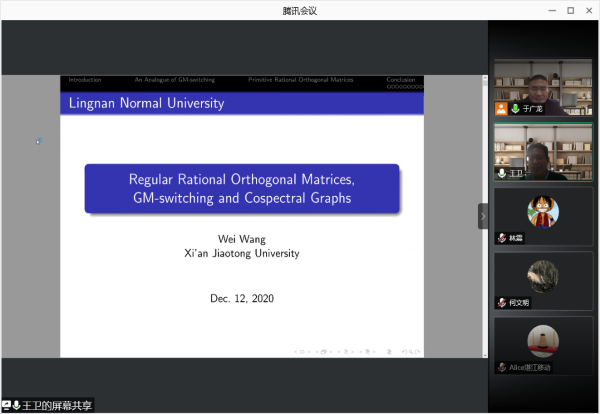Click the mic icon in 王卫的屏幕共享 label
Screen dimensions: 600x414
point(17,405)
